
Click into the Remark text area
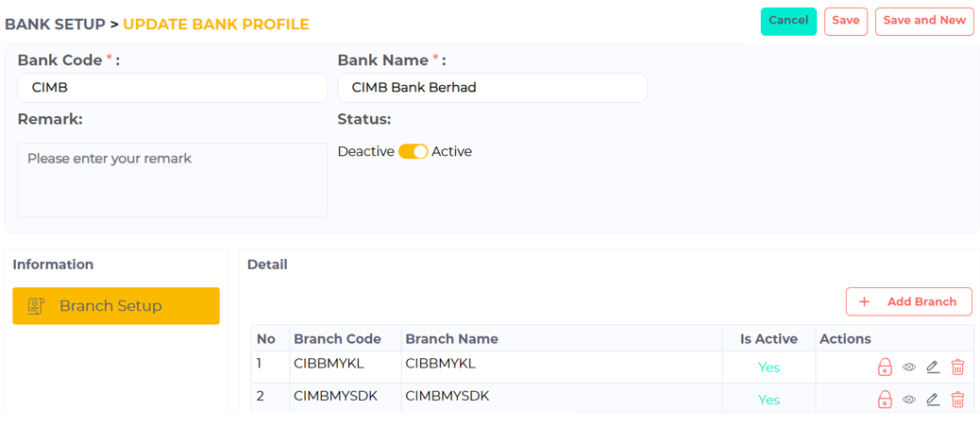click(x=173, y=180)
